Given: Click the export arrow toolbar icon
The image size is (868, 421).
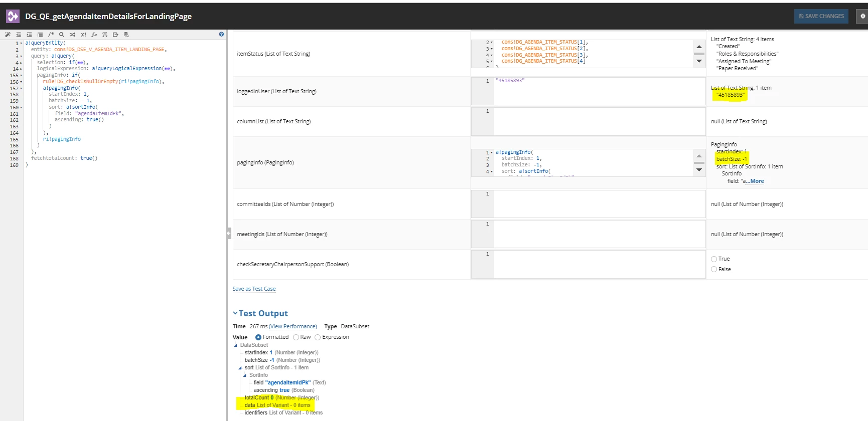Looking at the screenshot, I should point(115,35).
